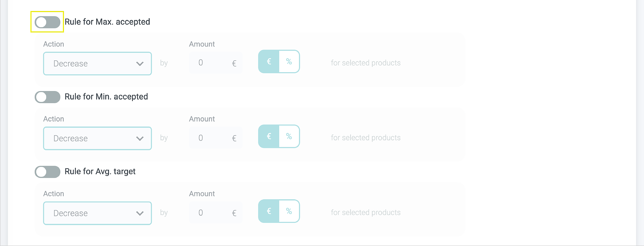Click chevron arrow in Max. accepted Action dropdown

click(x=140, y=64)
